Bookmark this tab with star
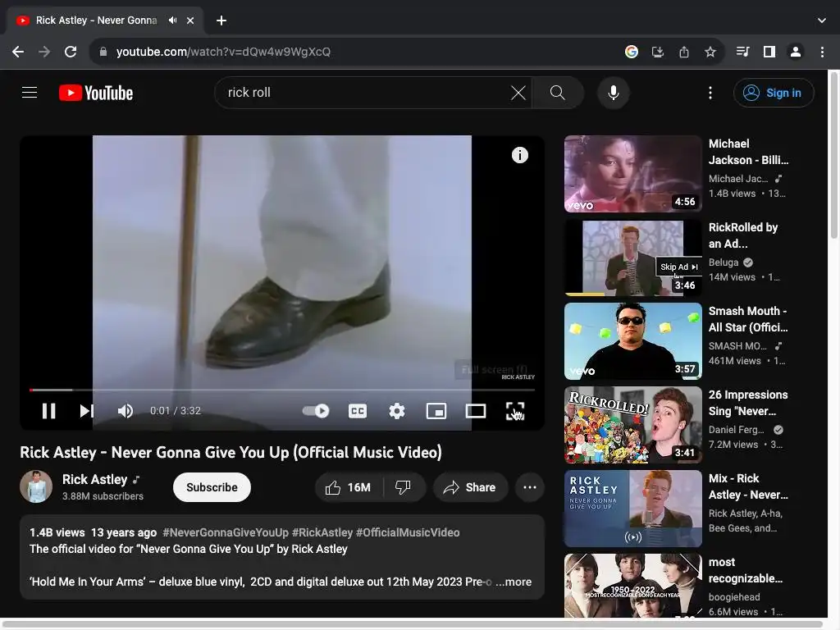840x630 pixels. [x=710, y=52]
